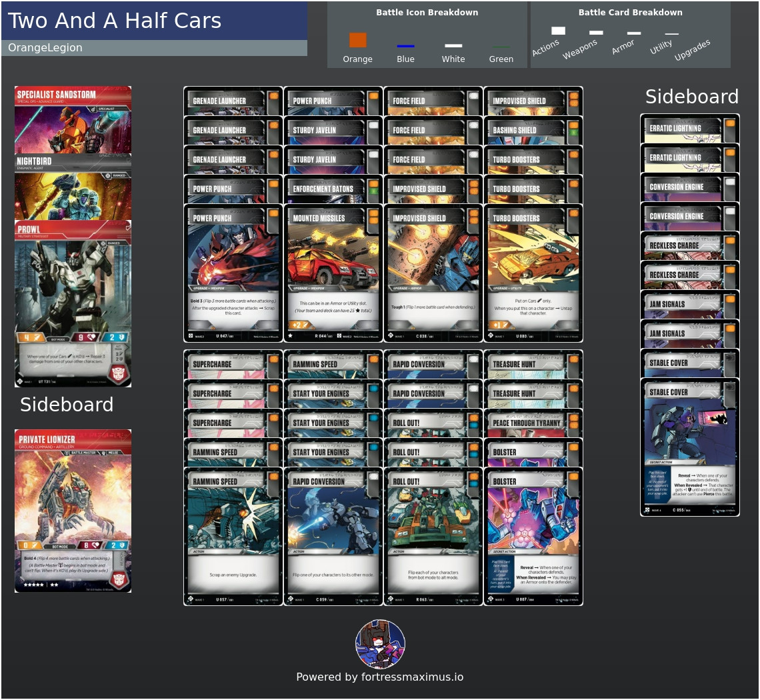The height and width of the screenshot is (700, 760).
Task: Click the deck title 'Two And A Half Cars'
Action: 115,21
